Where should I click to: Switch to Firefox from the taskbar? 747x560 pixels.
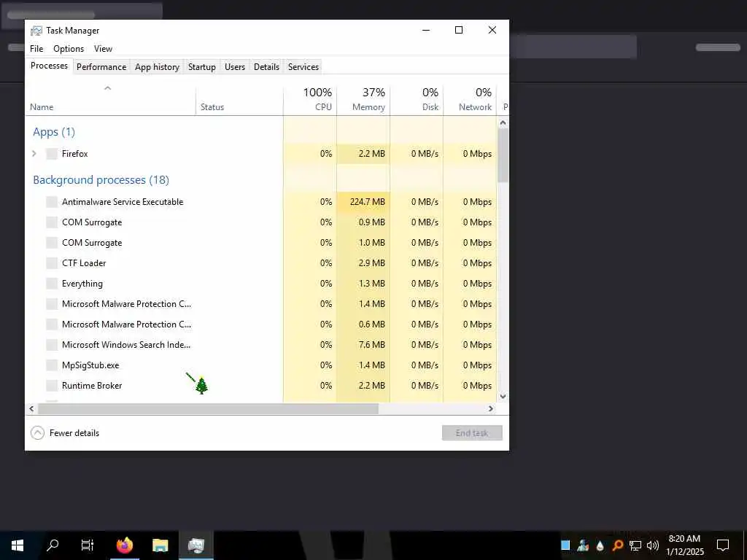(x=125, y=545)
